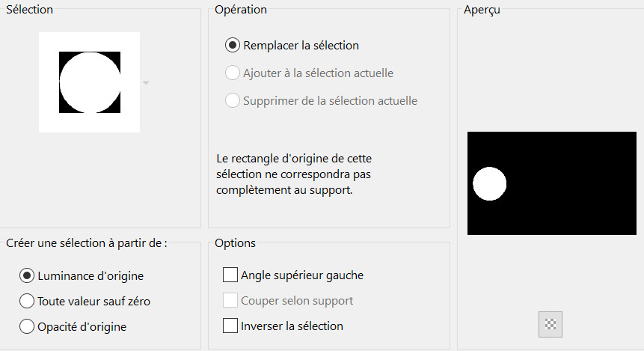The width and height of the screenshot is (644, 351).
Task: Click the Opération group heading
Action: pos(240,10)
